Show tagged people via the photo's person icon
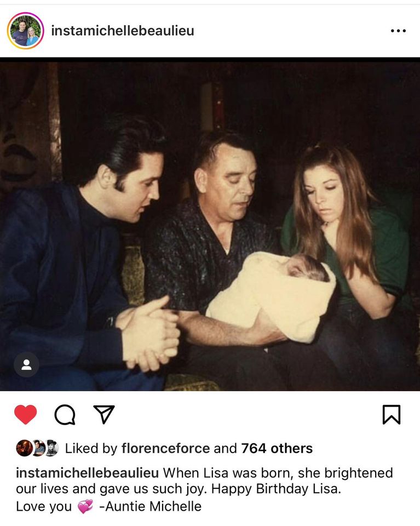The height and width of the screenshot is (526, 420). point(26,365)
